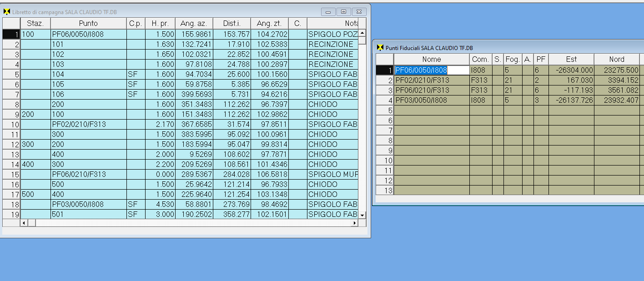
Task: Select point 101 in the Punto column
Action: (88, 44)
